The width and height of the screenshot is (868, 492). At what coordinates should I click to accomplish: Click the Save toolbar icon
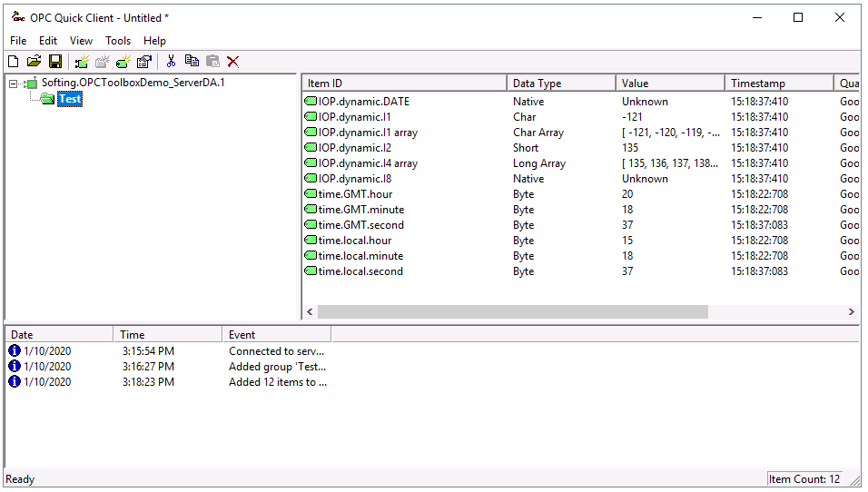pyautogui.click(x=55, y=62)
